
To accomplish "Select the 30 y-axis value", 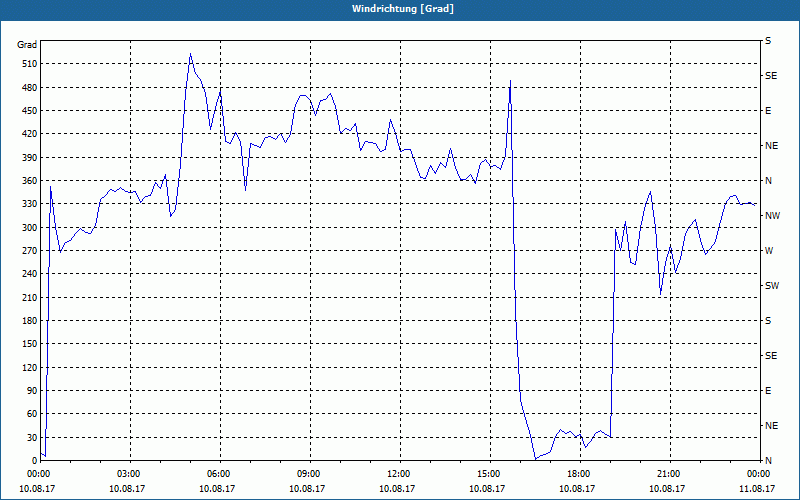I will pyautogui.click(x=32, y=438).
